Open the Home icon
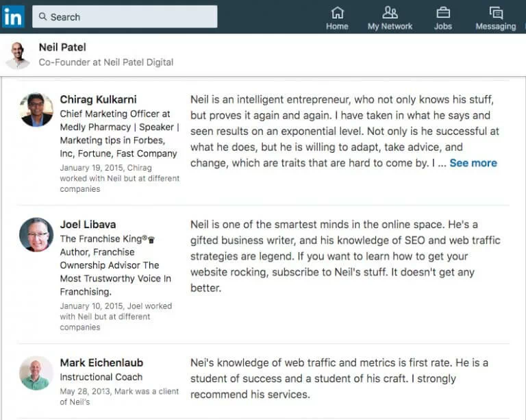This screenshot has width=526, height=420. [x=337, y=12]
